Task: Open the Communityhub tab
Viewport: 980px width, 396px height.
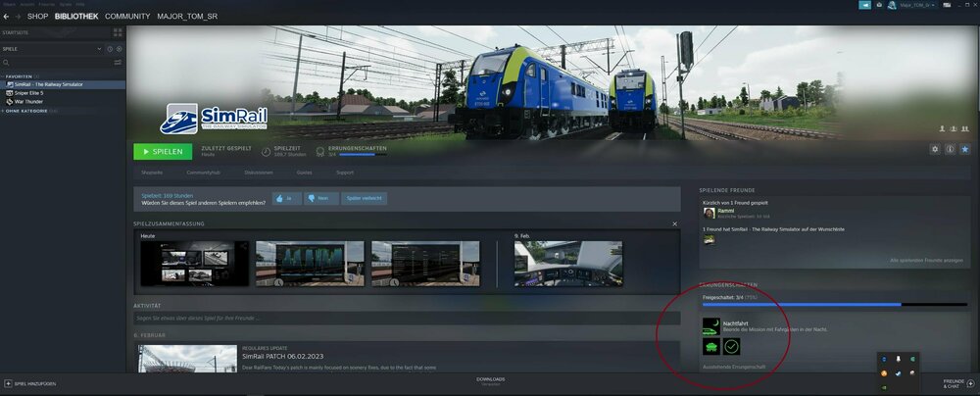Action: [202, 173]
